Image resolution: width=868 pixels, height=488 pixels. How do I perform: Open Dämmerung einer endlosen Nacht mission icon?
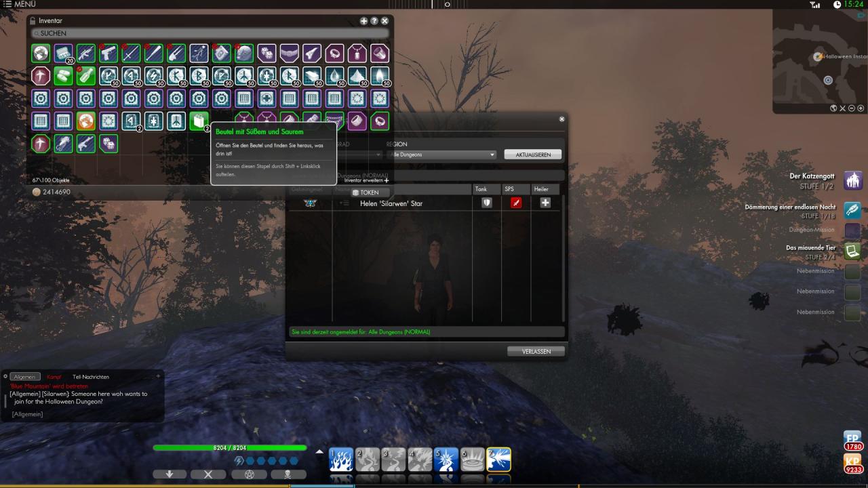pyautogui.click(x=853, y=210)
